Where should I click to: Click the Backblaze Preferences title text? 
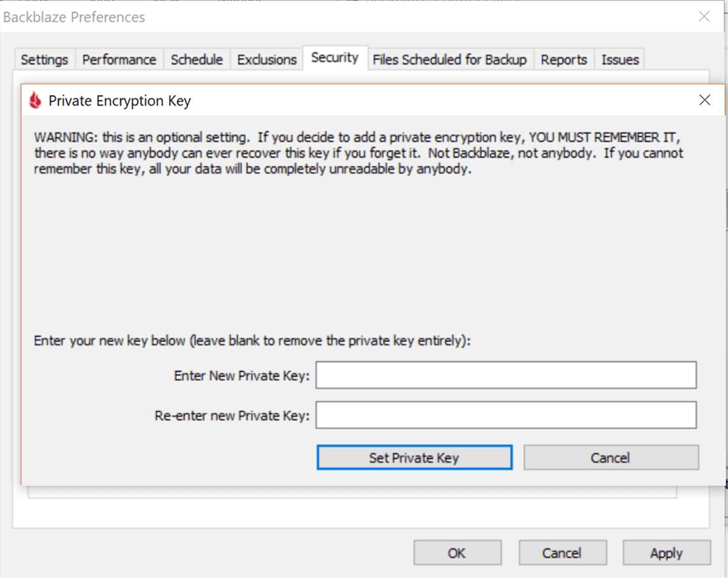pos(74,17)
